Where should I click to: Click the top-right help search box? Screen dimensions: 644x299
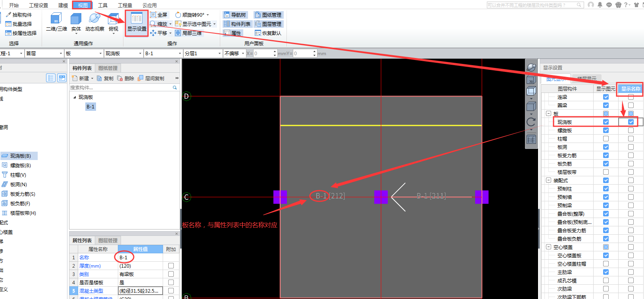point(535,5)
